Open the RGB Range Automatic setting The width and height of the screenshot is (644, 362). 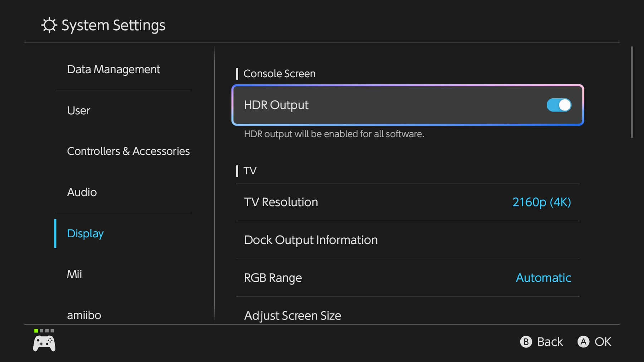(408, 278)
